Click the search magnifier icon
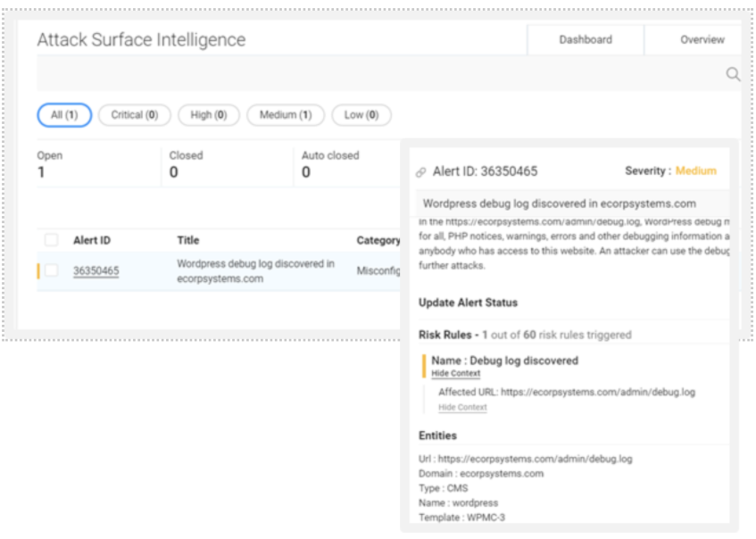 tap(733, 75)
